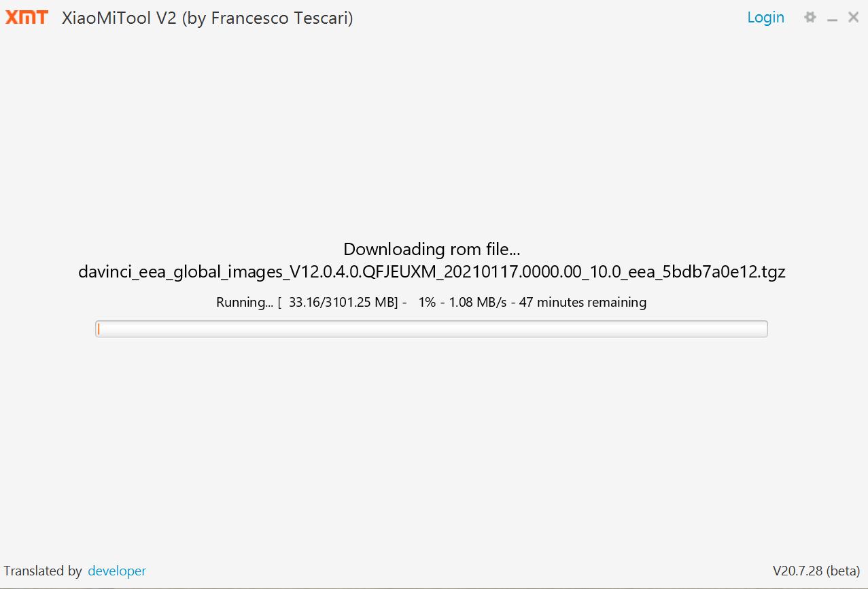Minimize the XiaoMiTool window
This screenshot has width=868, height=589.
(832, 18)
